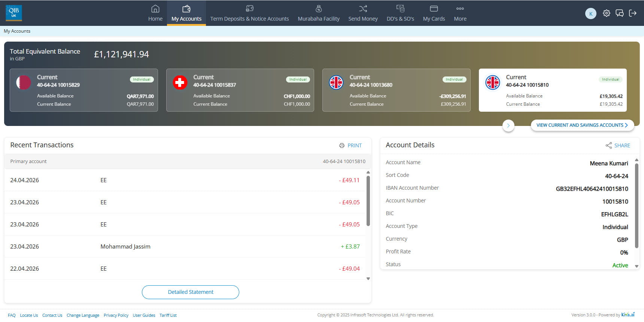Click the Murabaha Facility money bag icon
This screenshot has width=644, height=322.
(319, 9)
